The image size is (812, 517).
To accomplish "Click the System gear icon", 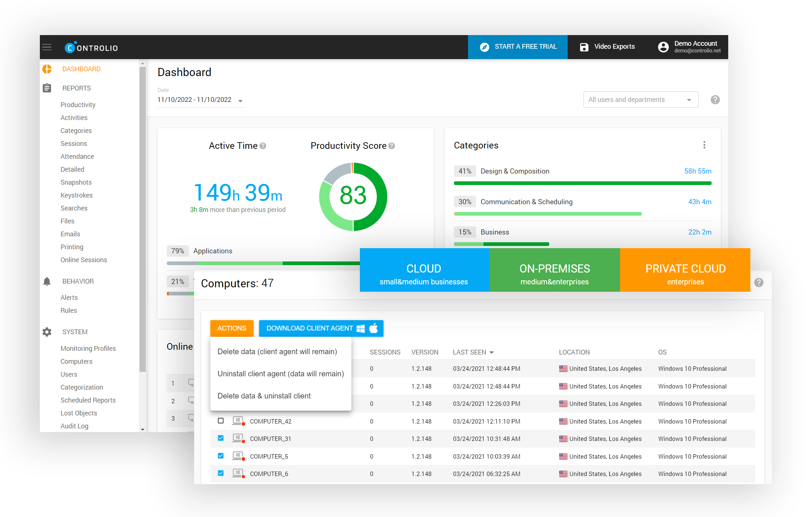I will click(47, 332).
